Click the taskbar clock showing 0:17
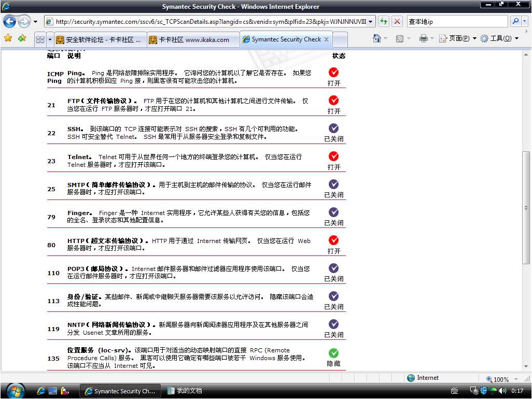 click(517, 391)
